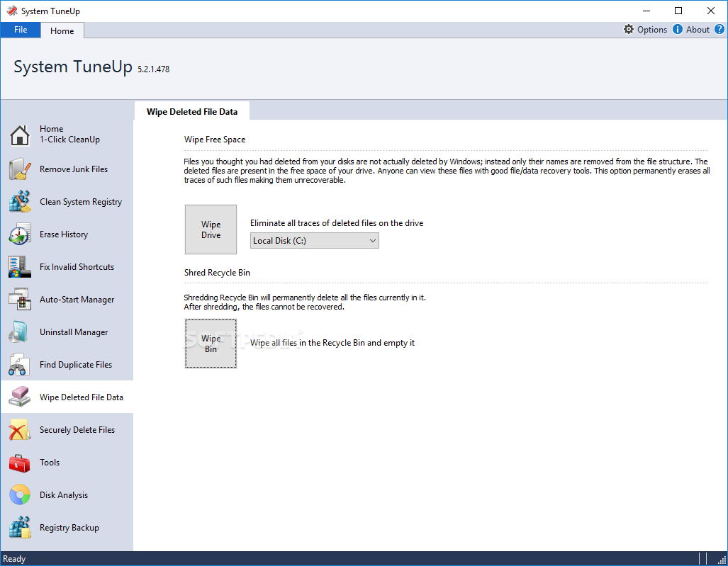Open the Tools section label

50,463
